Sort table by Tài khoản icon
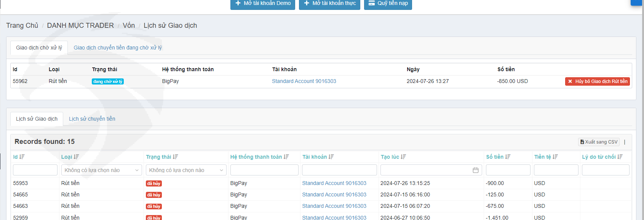 point(331,157)
